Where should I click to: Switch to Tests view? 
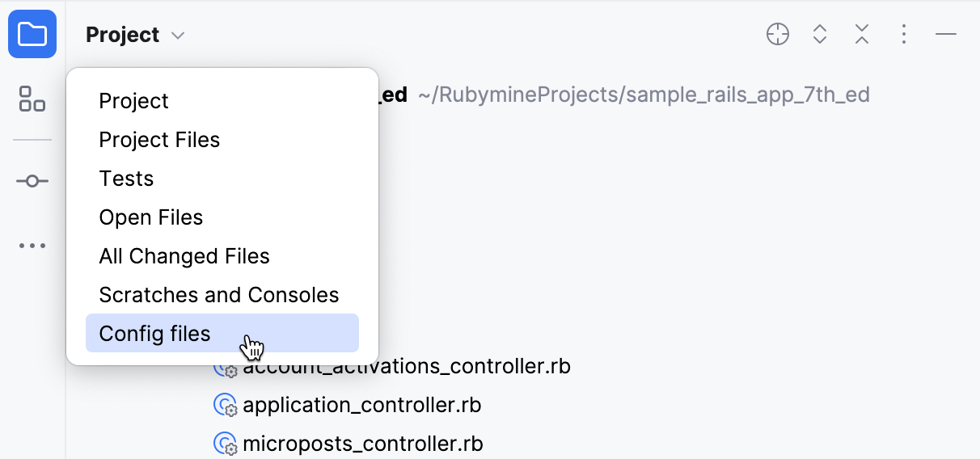click(126, 179)
